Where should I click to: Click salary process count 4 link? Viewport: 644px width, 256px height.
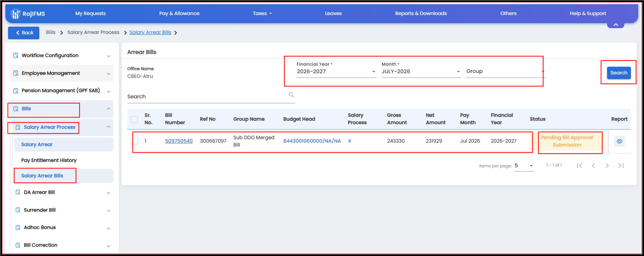click(350, 141)
